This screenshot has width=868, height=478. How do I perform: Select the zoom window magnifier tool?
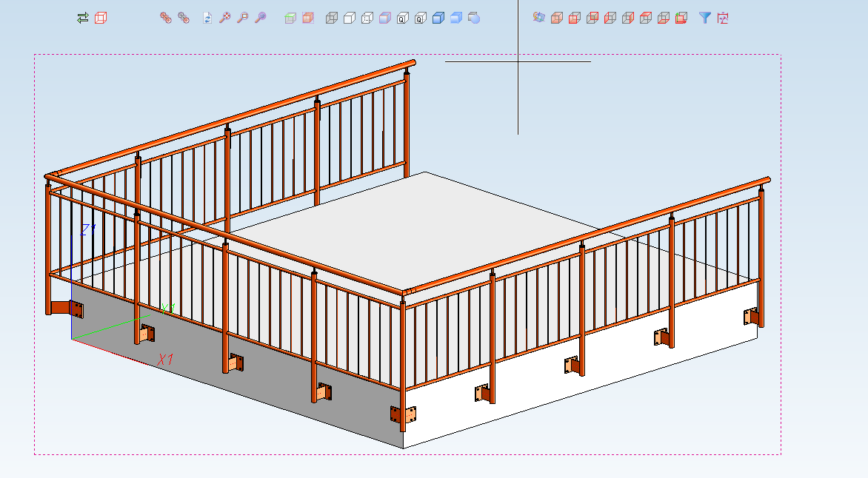(243, 18)
